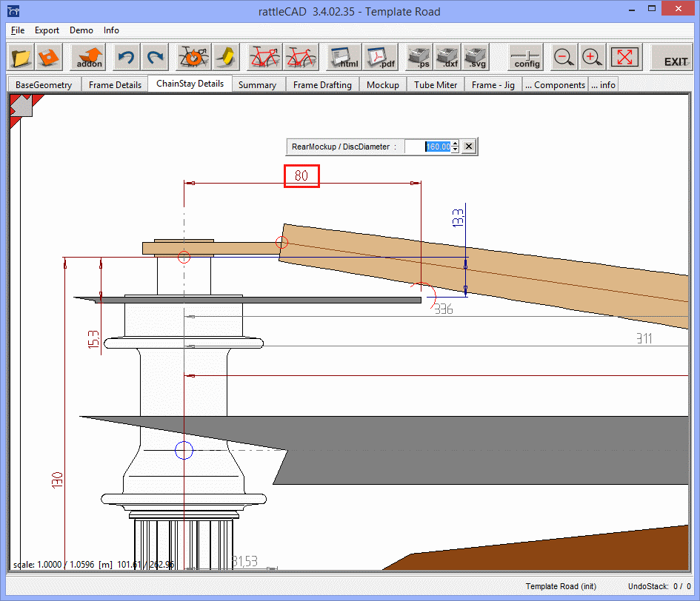
Task: Open the Export menu
Action: pos(47,30)
